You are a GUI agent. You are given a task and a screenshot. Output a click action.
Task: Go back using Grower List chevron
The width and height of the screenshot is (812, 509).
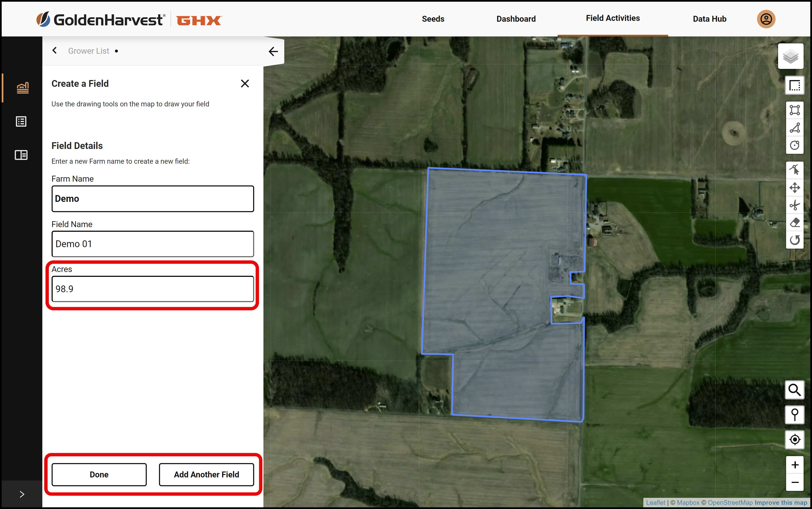pyautogui.click(x=55, y=51)
